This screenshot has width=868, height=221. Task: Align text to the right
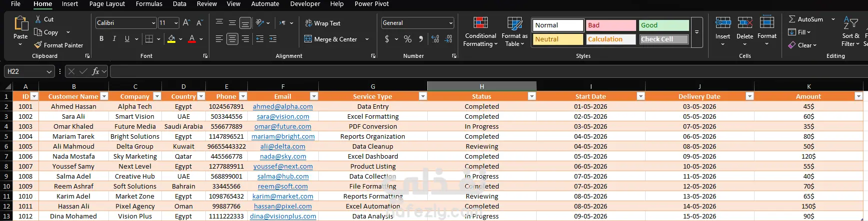(x=245, y=38)
